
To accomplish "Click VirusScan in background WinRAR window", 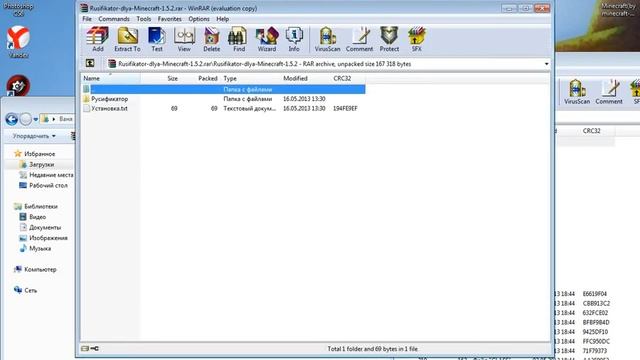I will [577, 92].
